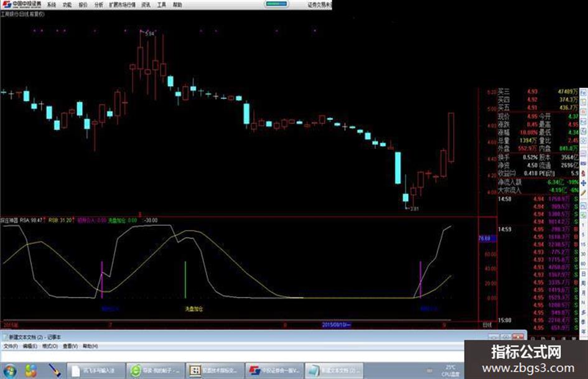The width and height of the screenshot is (588, 379).
Task: Select daily 日 period in sidebar
Action: coord(584,274)
